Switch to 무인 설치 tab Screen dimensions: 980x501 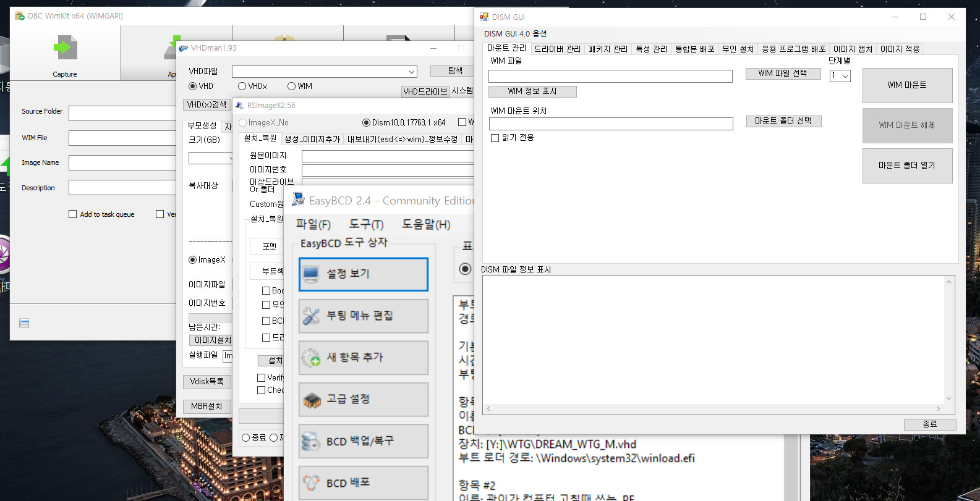tap(738, 49)
